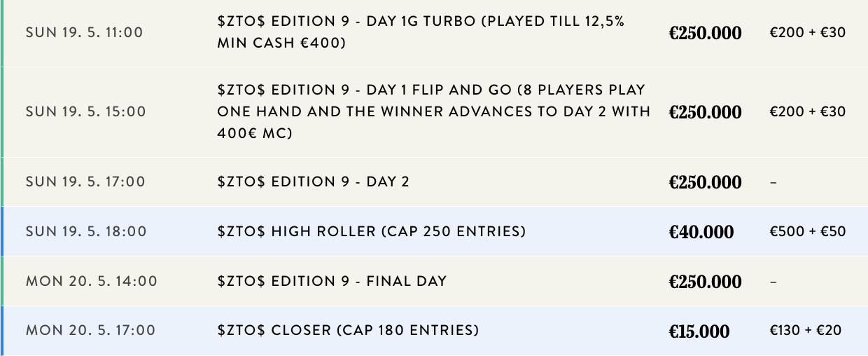The width and height of the screenshot is (868, 356).
Task: Open the $ZTO$ Closer event
Action: point(348,330)
